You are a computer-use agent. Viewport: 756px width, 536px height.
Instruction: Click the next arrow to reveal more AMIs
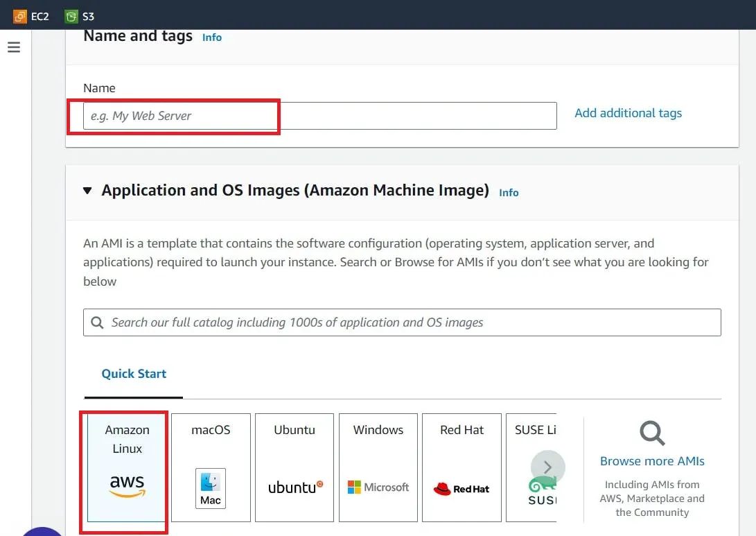(547, 467)
